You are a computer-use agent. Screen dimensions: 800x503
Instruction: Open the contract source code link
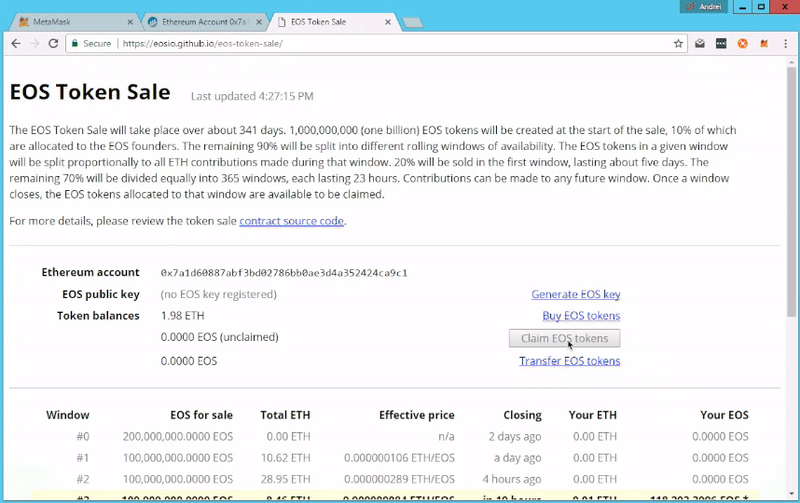pyautogui.click(x=291, y=221)
